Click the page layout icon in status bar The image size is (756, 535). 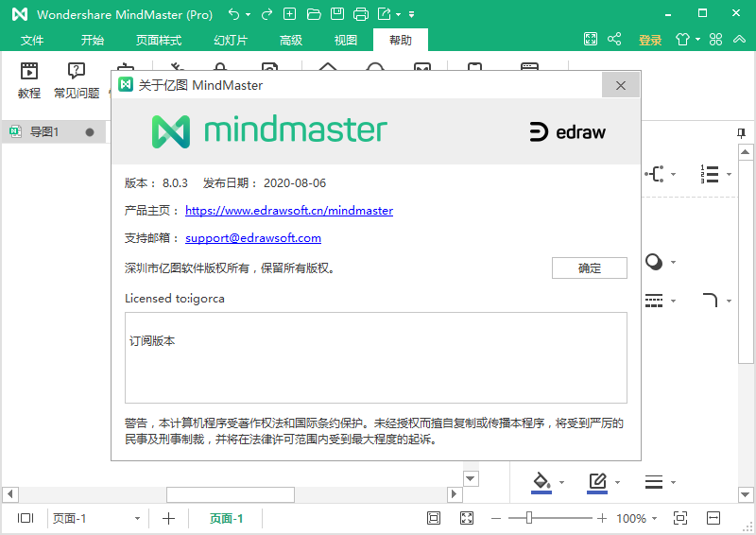click(x=26, y=518)
